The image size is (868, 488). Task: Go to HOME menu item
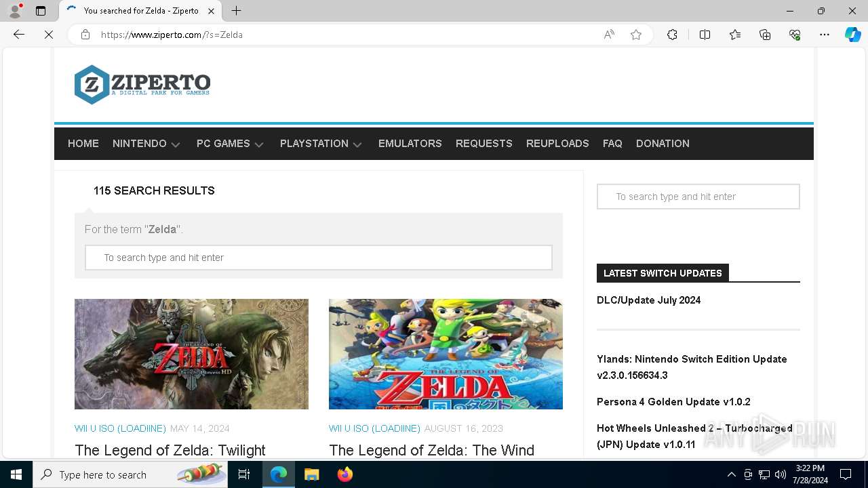[x=83, y=144]
